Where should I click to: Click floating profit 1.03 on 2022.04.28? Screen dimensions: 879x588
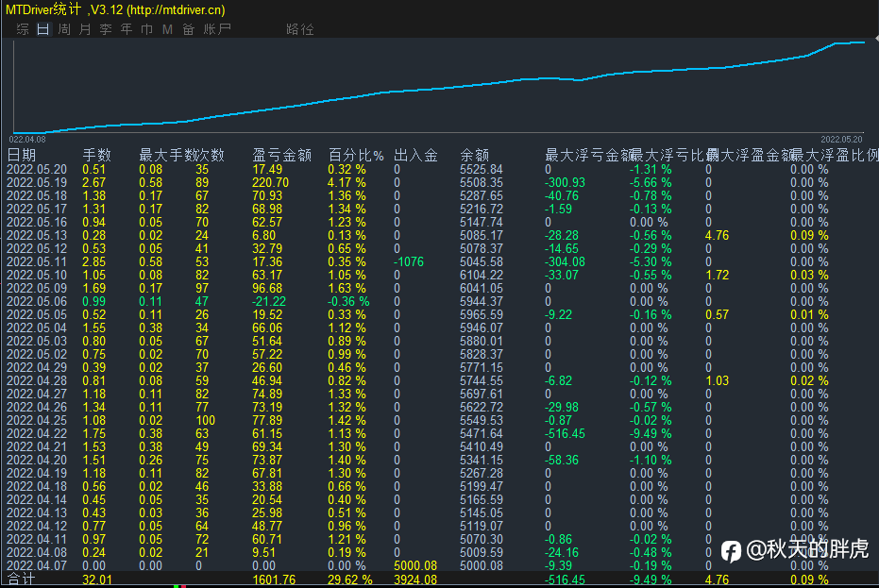(x=717, y=381)
